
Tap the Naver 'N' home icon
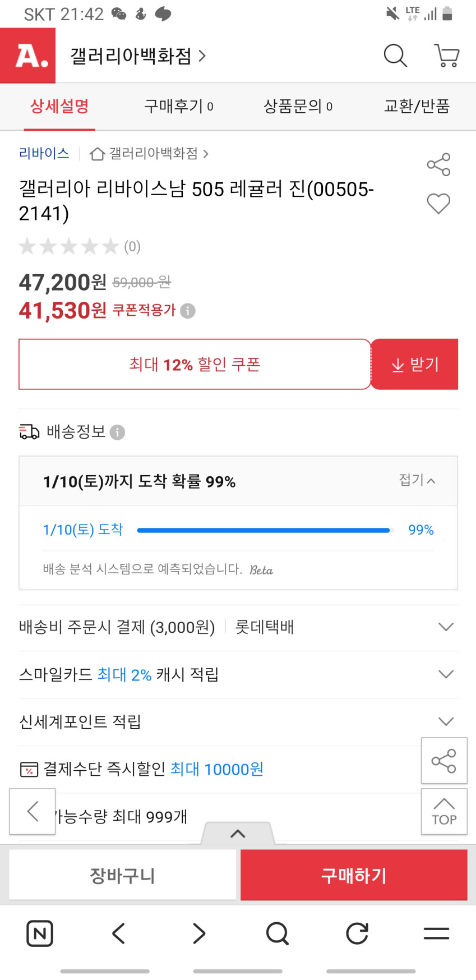40,933
